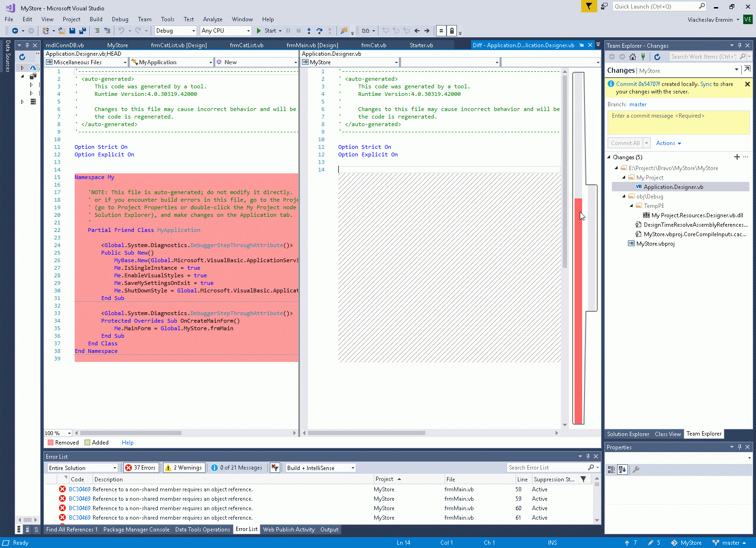The width and height of the screenshot is (756, 548).
Task: Click the green Start debugging arrow
Action: pos(259,31)
